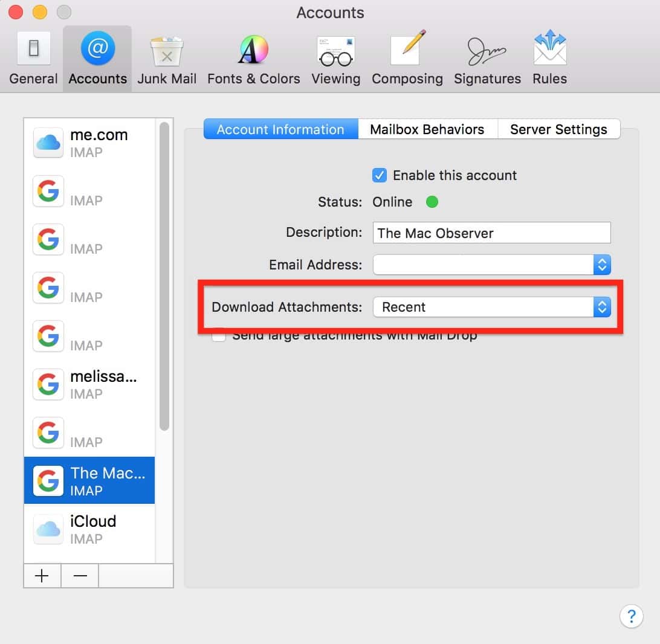The height and width of the screenshot is (644, 660).
Task: Select the me.com account in sidebar
Action: [89, 143]
